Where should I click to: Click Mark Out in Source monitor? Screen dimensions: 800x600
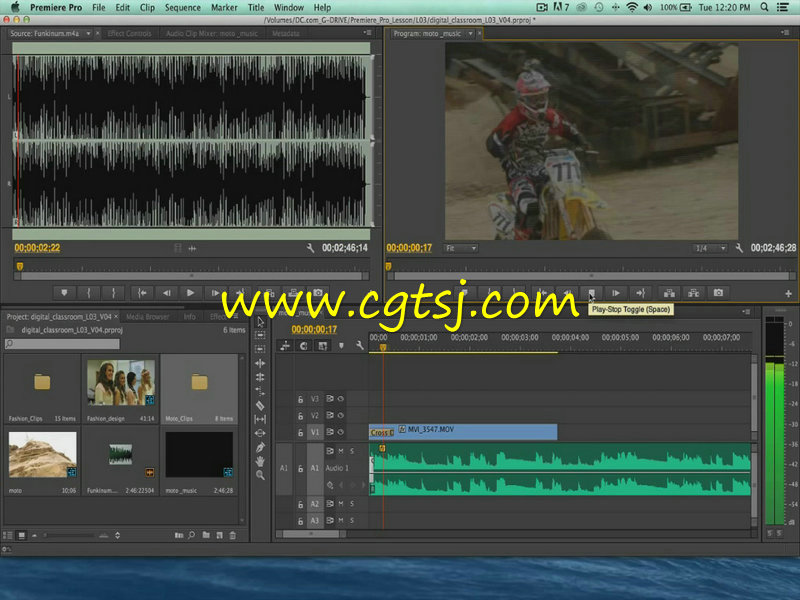pos(113,293)
